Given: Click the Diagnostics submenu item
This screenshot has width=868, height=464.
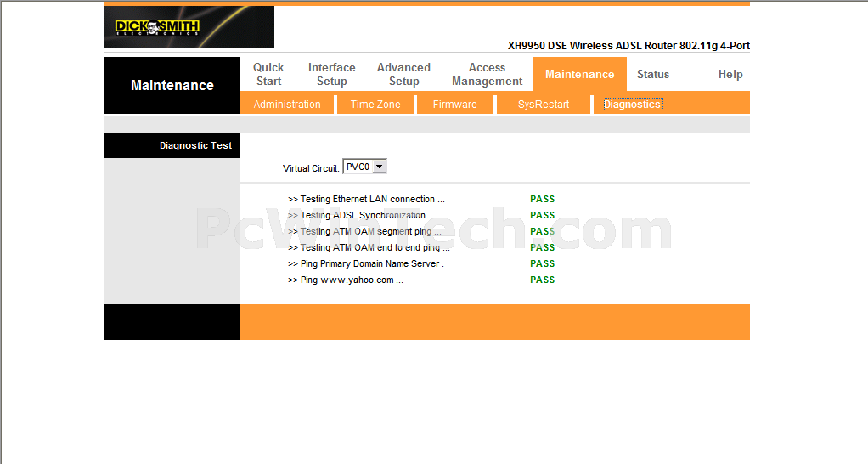Looking at the screenshot, I should click(632, 105).
